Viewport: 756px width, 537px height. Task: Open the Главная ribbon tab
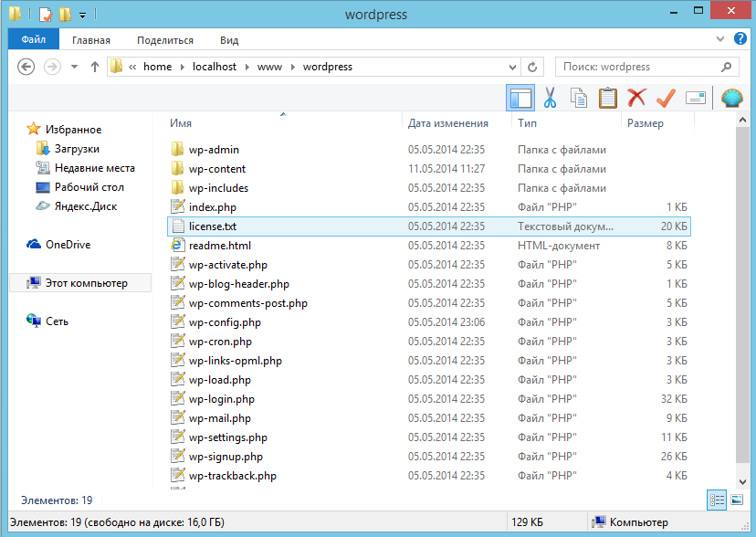(x=91, y=40)
